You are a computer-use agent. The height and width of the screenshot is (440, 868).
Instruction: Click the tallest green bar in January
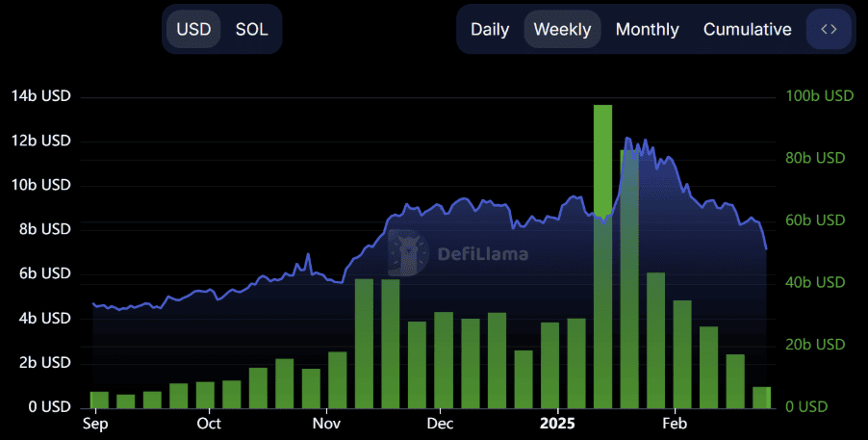tap(603, 255)
